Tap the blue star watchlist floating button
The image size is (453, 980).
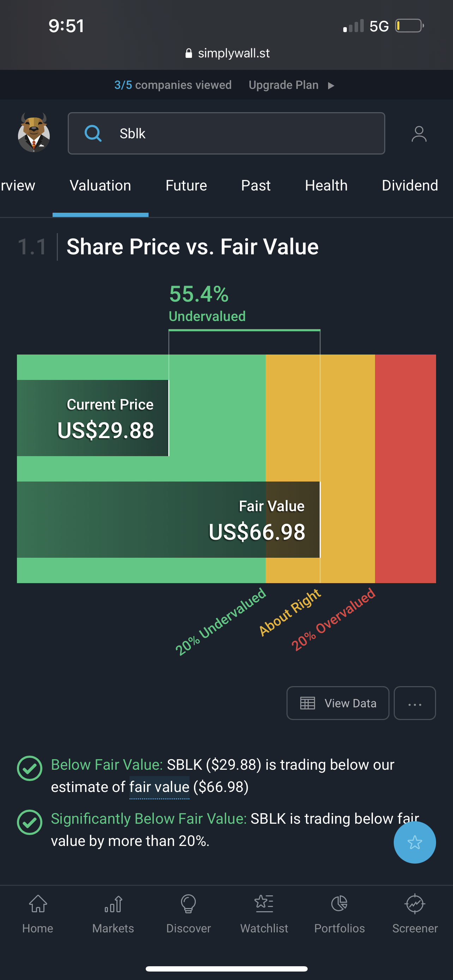(x=415, y=842)
